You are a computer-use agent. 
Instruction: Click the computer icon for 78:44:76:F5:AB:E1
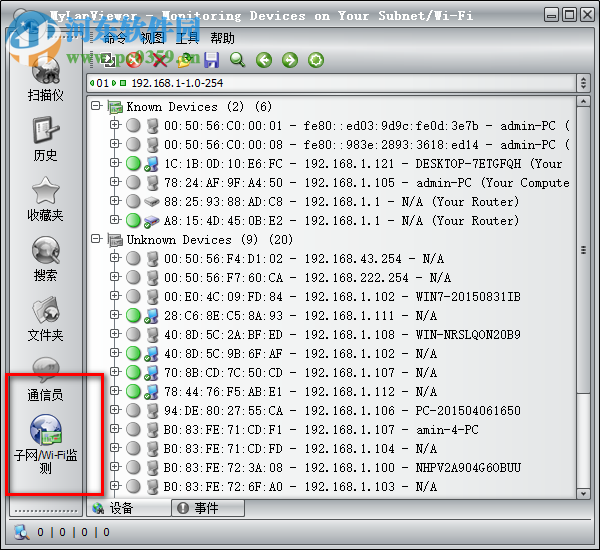152,392
